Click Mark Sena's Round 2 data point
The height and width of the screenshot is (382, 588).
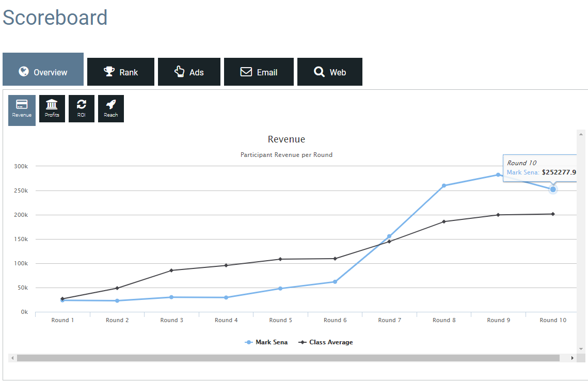pos(117,300)
